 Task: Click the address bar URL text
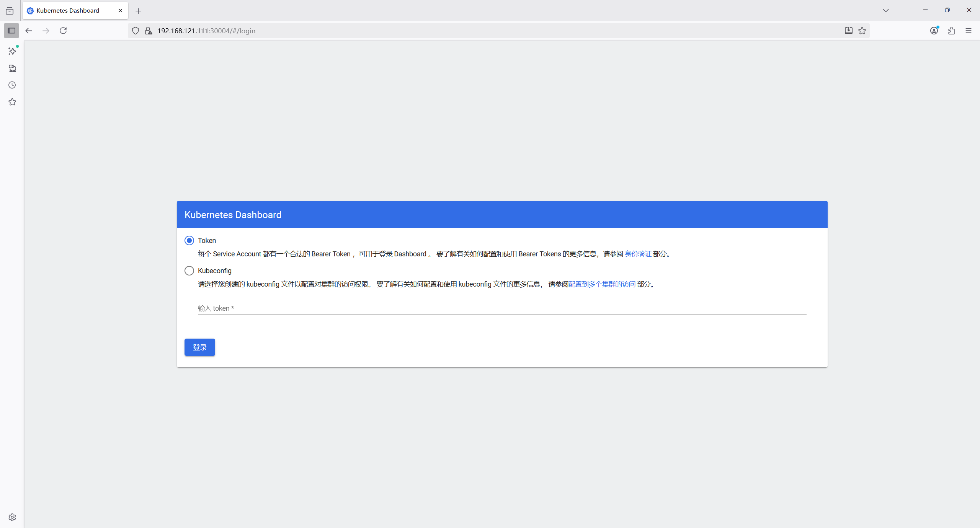pos(206,31)
